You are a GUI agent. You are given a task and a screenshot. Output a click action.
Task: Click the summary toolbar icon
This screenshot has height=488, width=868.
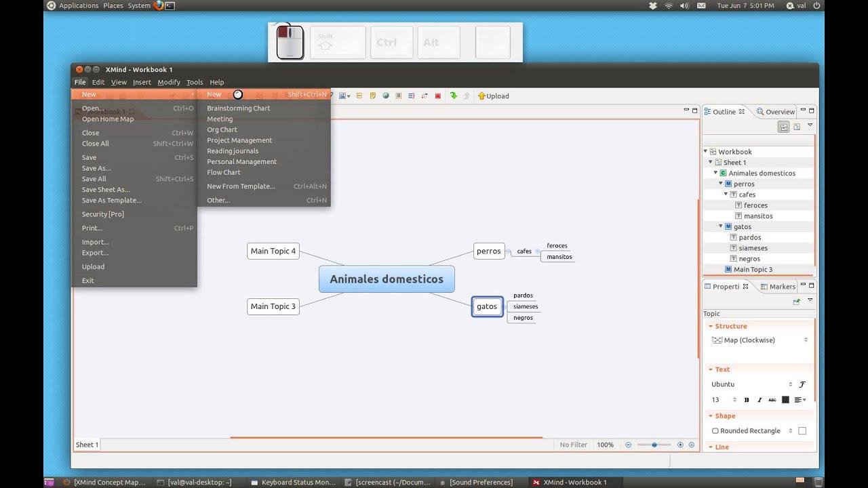412,96
